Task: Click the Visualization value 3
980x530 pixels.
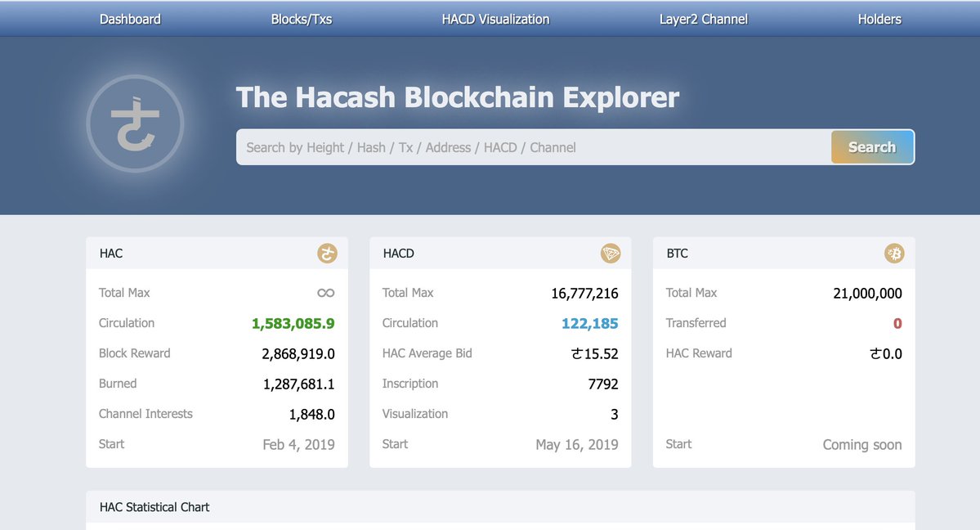Action: coord(615,414)
